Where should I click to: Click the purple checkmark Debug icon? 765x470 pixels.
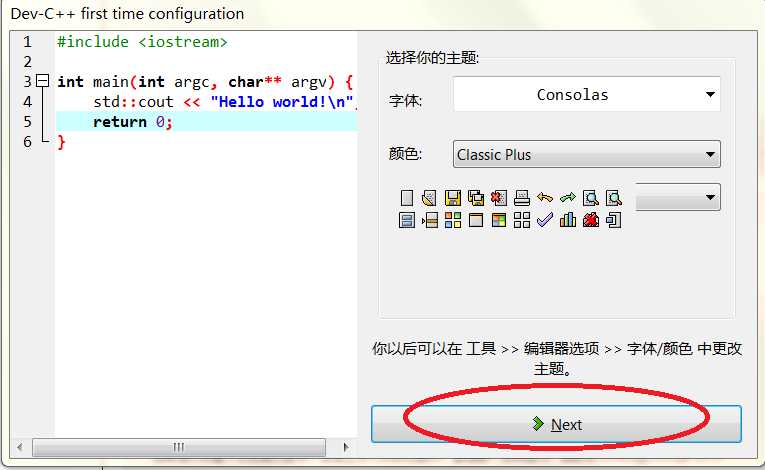(544, 220)
